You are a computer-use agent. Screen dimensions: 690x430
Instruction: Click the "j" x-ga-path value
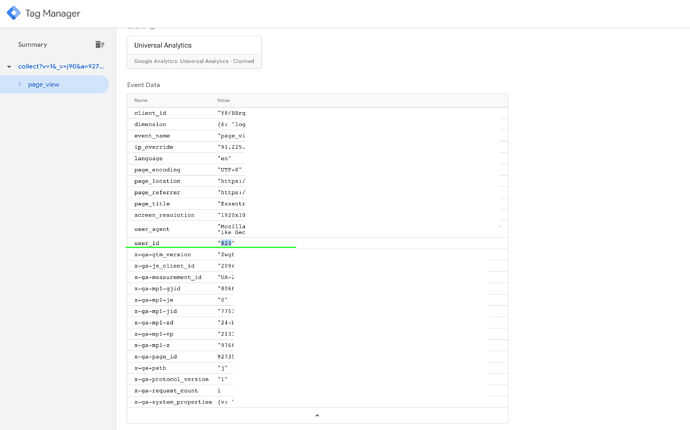pyautogui.click(x=222, y=368)
